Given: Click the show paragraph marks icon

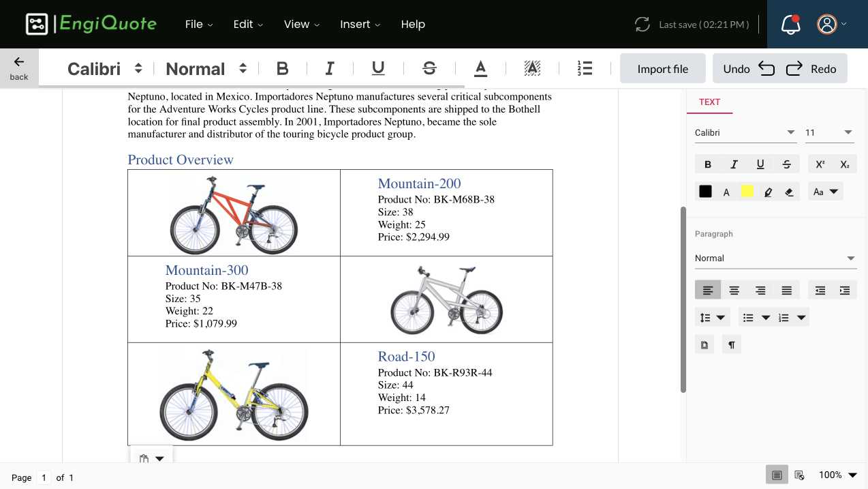Looking at the screenshot, I should 731,344.
